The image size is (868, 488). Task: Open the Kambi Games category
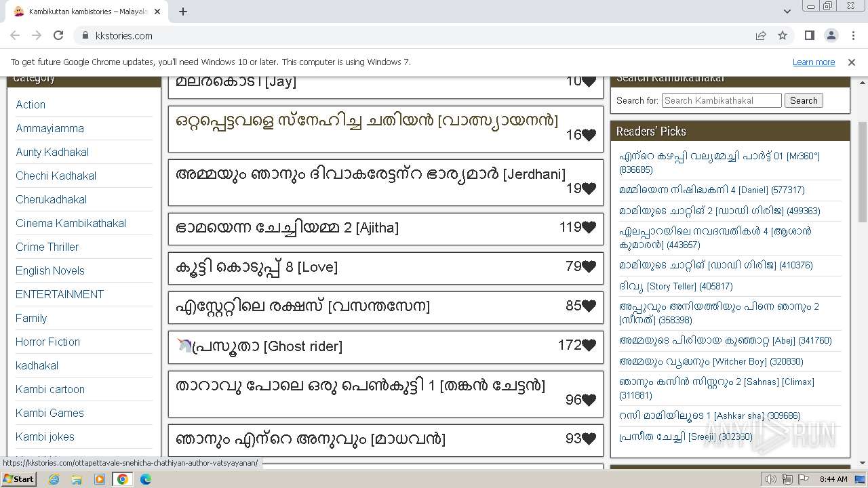point(50,413)
